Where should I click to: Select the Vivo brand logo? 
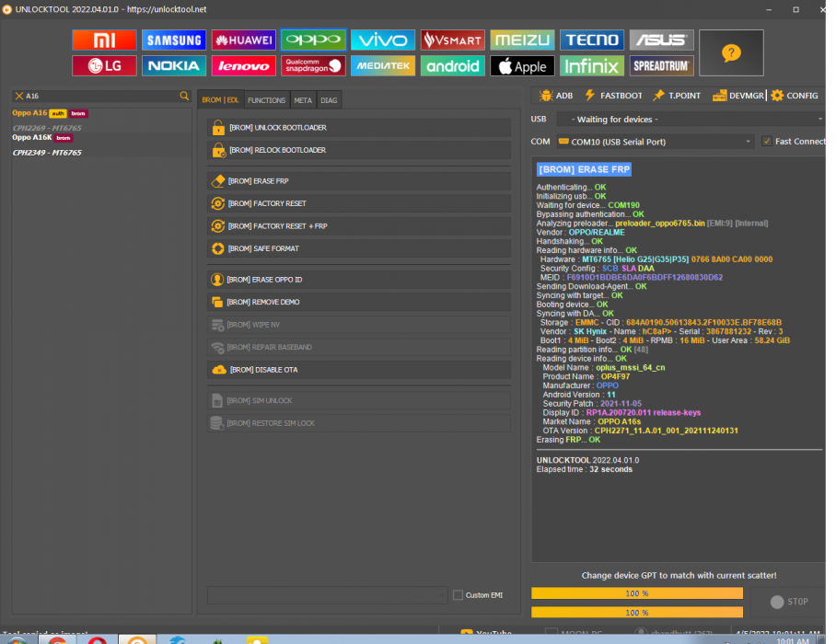click(x=383, y=40)
